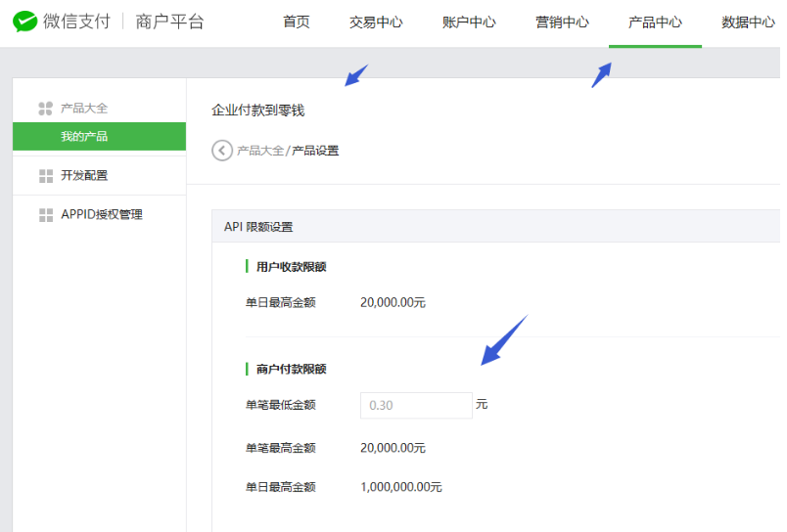Image resolution: width=787 pixels, height=532 pixels.
Task: Open the 账户中心 tab
Action: click(x=469, y=22)
